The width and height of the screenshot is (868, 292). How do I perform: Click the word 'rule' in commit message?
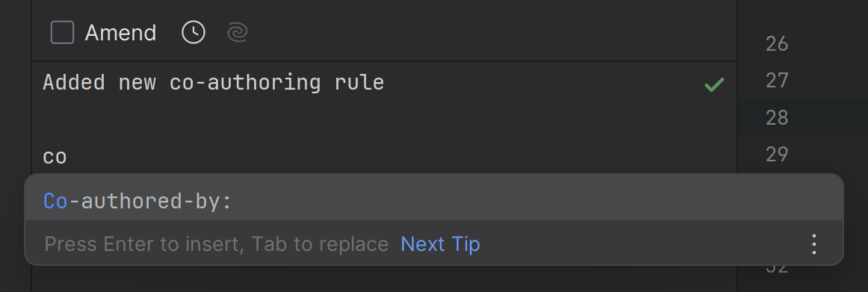(x=359, y=83)
